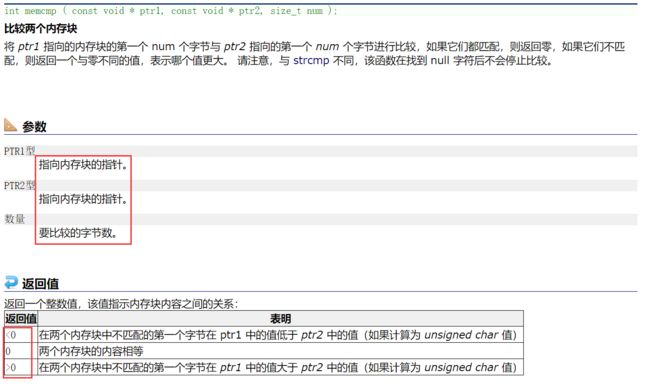Click the 指向内存块的指针 description under PTR2型
Viewport: 650px width, 392px height.
[83, 199]
